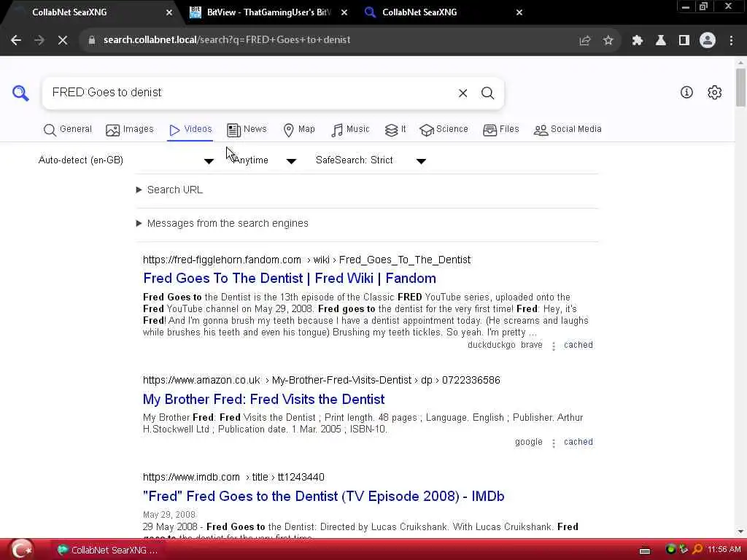Click the green circle tray icon

(671, 549)
